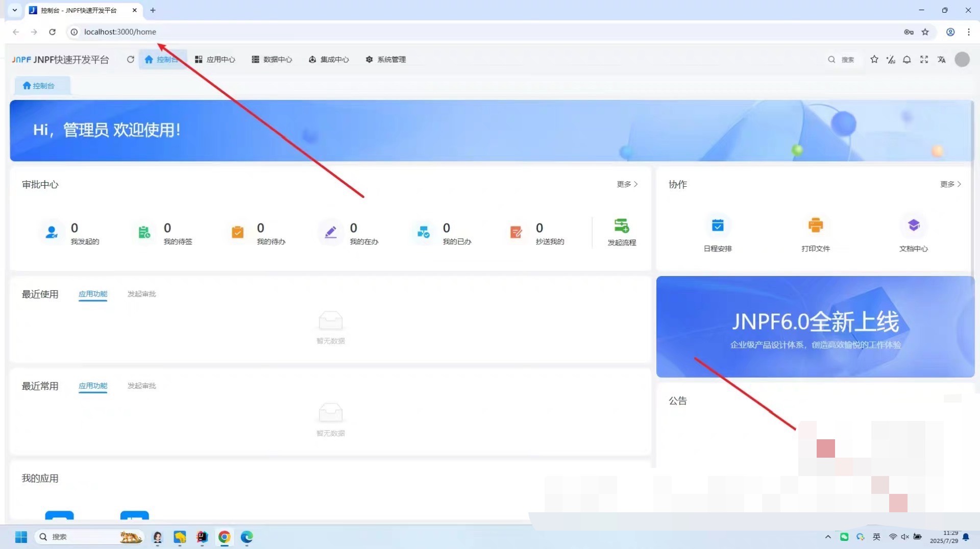Viewport: 980px width, 549px height.
Task: Click the favorites star in the app header
Action: pos(874,60)
